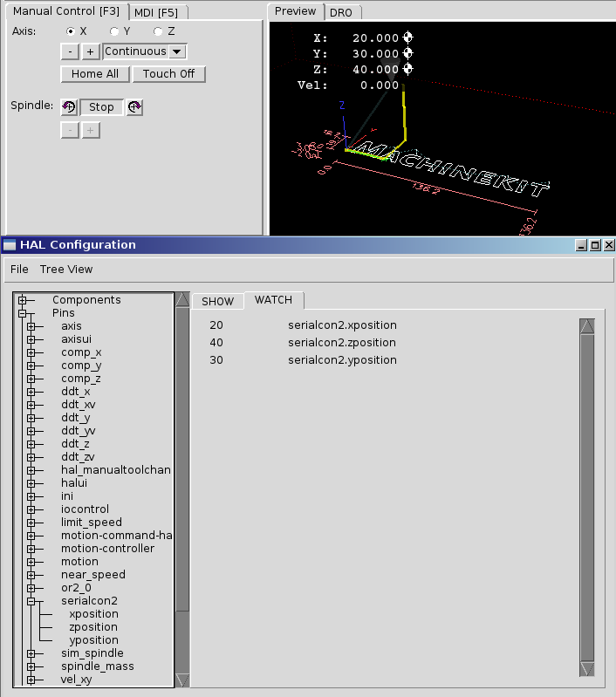Click watch list scrollbar down arrow
This screenshot has width=616, height=697.
[x=587, y=668]
